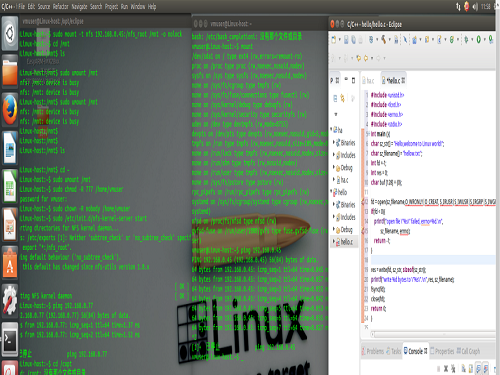This screenshot has width=500, height=375.
Task: Click the Debug bug icon in toolbar
Action: point(466,40)
